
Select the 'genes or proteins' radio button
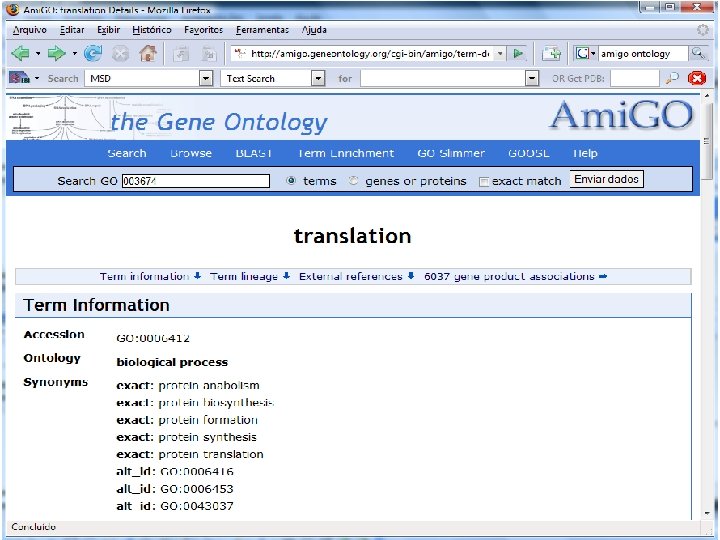point(353,180)
